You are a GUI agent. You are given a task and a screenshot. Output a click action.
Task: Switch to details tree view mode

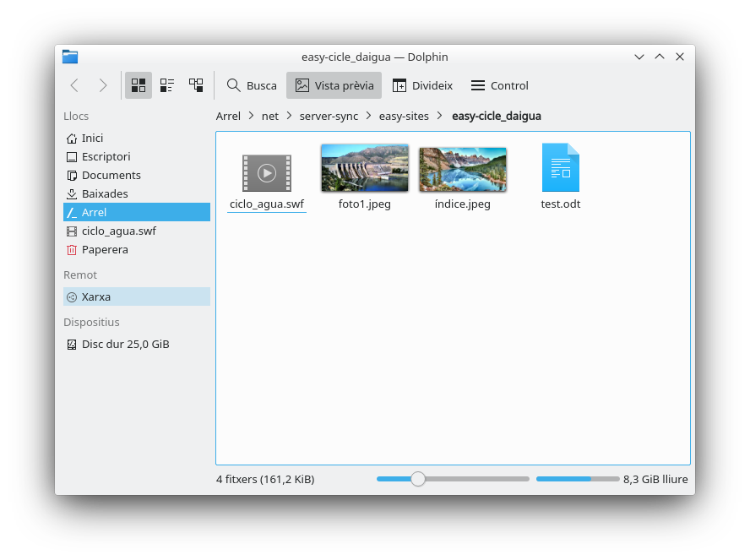click(x=196, y=85)
